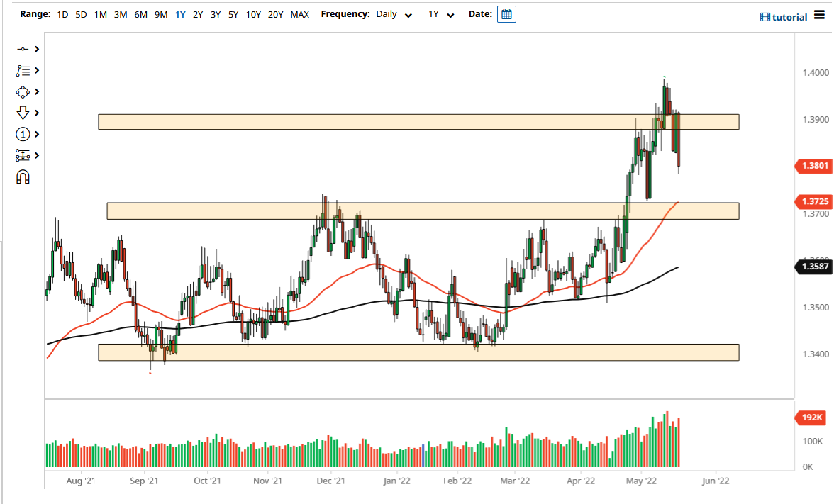Select the trendline drawing tool
The width and height of the screenshot is (834, 504).
[23, 50]
